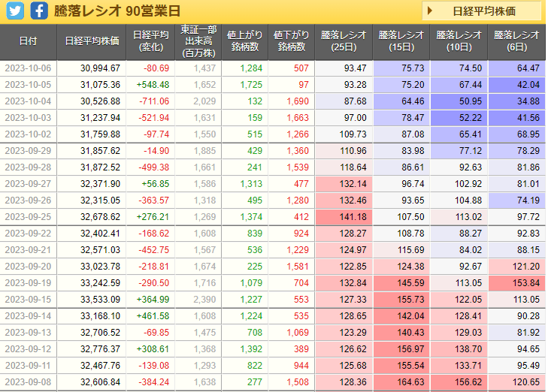548x392 pixels.
Task: Click the 日経平均株価 column header
Action: [x=92, y=41]
